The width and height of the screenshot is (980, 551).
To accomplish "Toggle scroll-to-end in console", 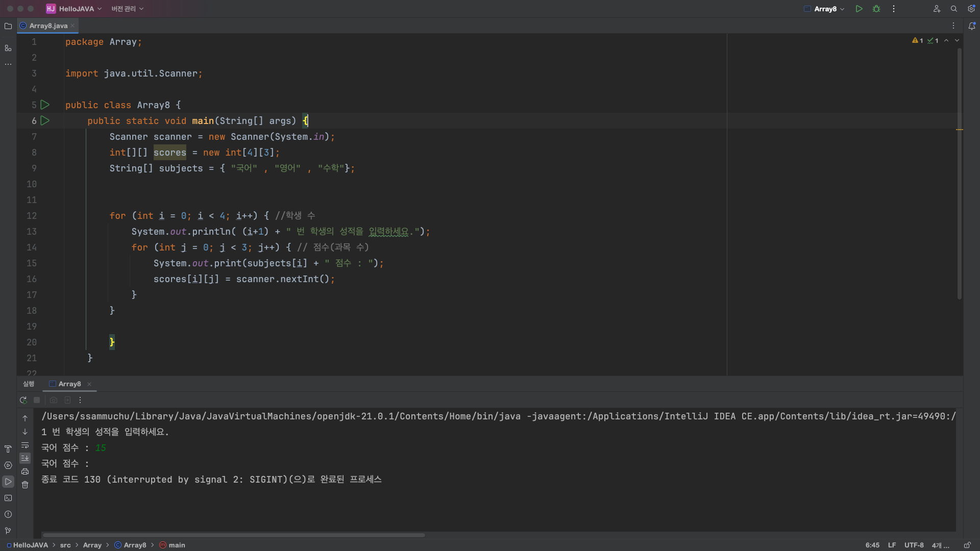I will [x=25, y=458].
